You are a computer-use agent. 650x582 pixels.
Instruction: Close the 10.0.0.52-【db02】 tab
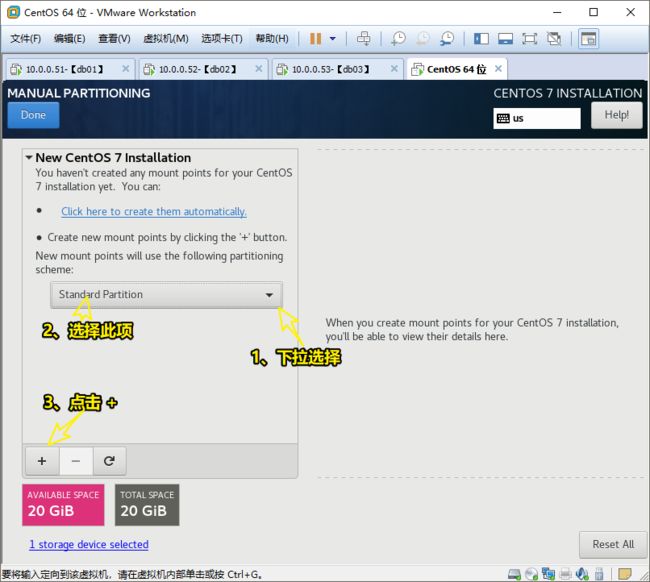[258, 69]
